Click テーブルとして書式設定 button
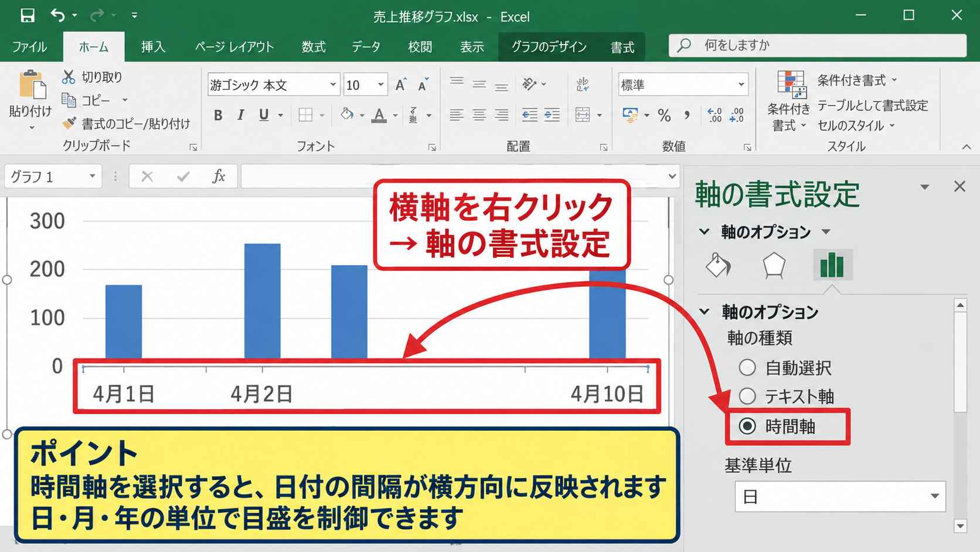980x552 pixels. [x=873, y=105]
